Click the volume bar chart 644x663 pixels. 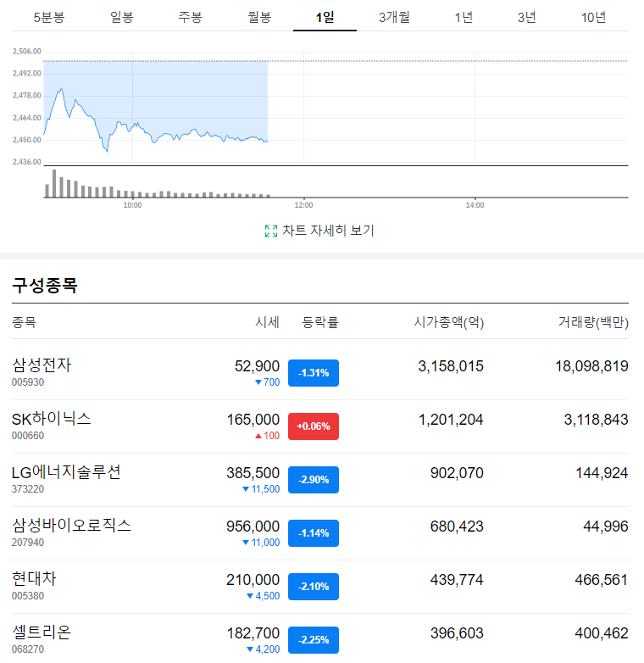(x=336, y=183)
